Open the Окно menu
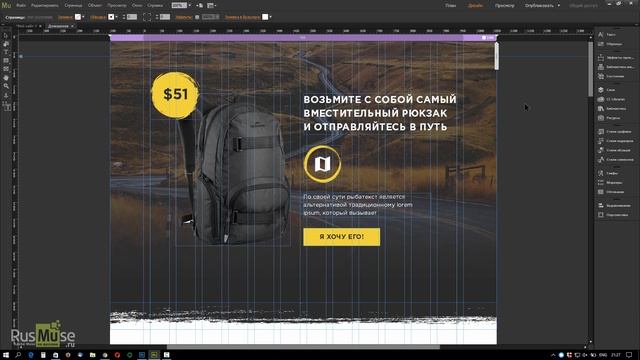 137,6
